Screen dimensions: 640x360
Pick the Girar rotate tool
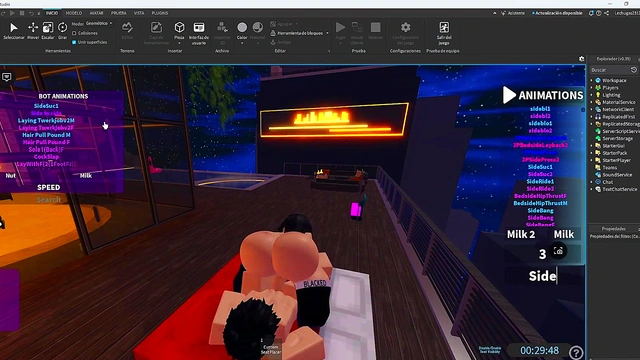click(62, 31)
